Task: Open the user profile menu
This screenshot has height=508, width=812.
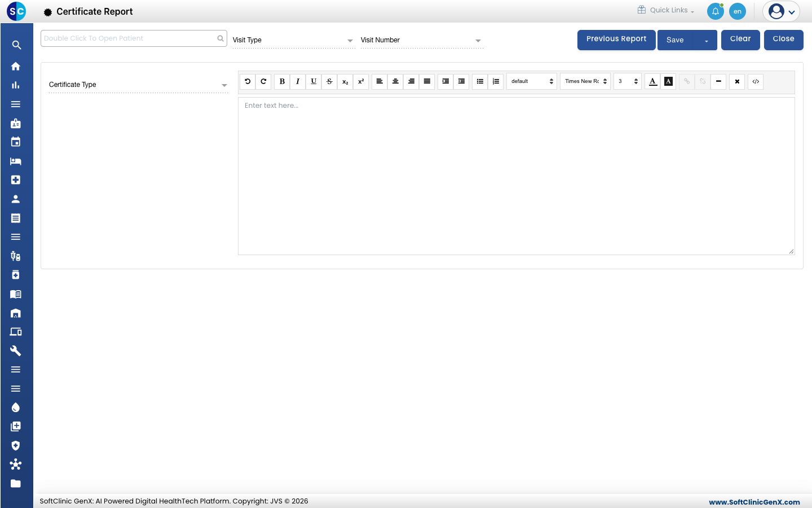Action: (781, 11)
